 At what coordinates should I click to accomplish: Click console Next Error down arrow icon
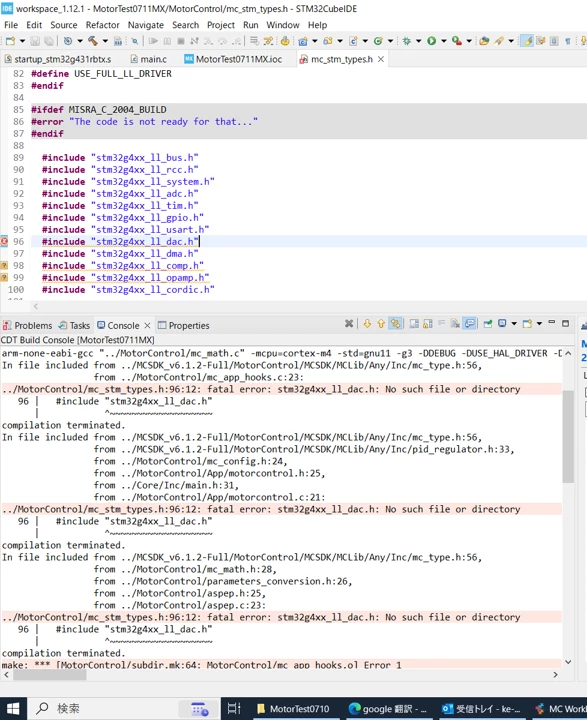[367, 324]
